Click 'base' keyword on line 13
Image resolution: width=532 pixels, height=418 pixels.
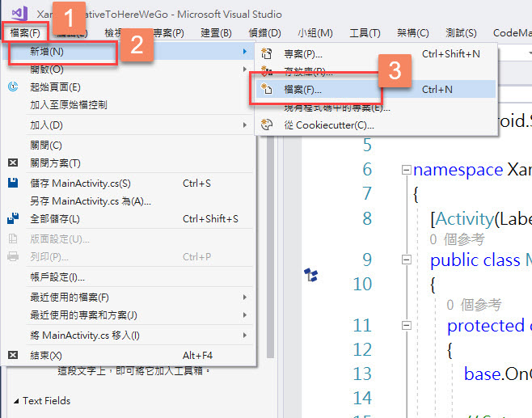[482, 374]
